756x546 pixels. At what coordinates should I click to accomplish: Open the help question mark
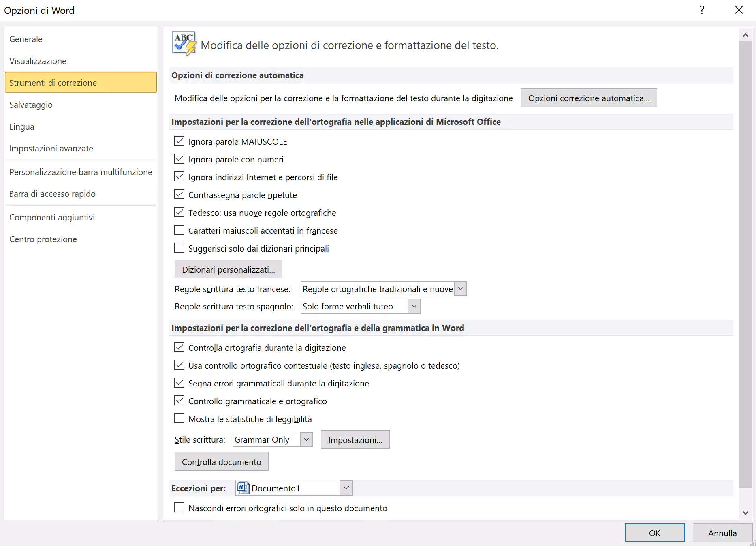coord(702,10)
